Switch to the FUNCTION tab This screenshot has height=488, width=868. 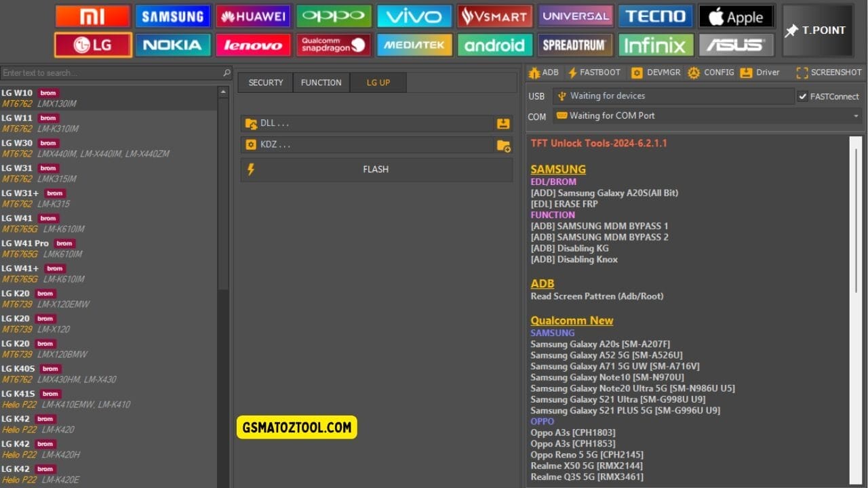321,82
